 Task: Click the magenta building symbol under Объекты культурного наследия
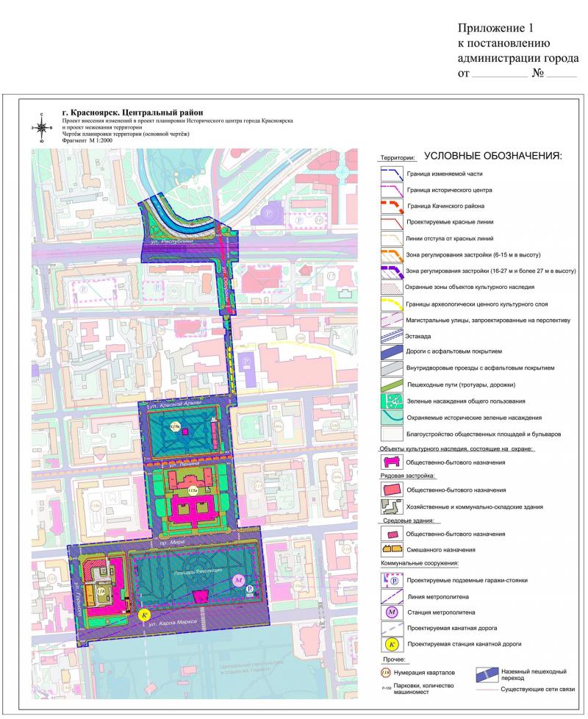coord(392,462)
